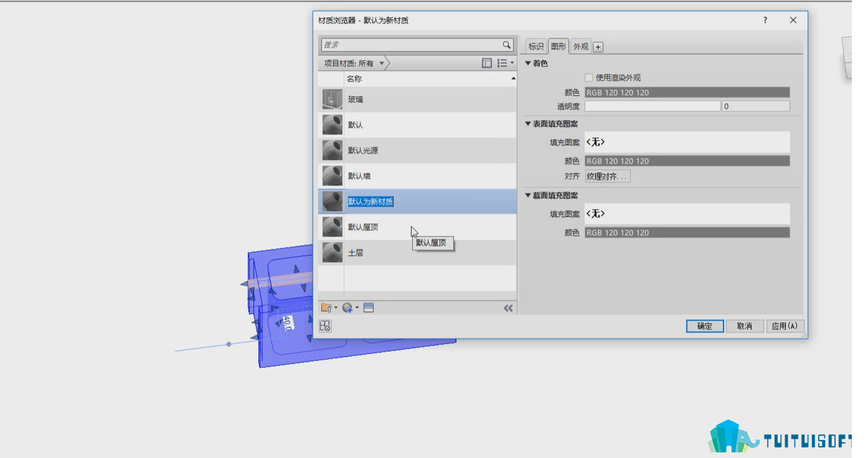Viewport: 868px width, 458px height.
Task: Open dialog help question mark
Action: tap(765, 21)
